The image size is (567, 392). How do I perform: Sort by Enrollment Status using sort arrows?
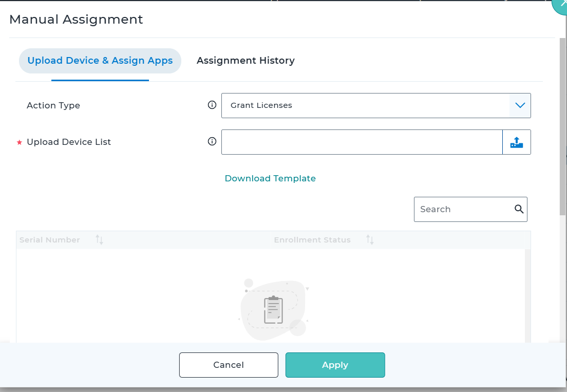(x=370, y=240)
